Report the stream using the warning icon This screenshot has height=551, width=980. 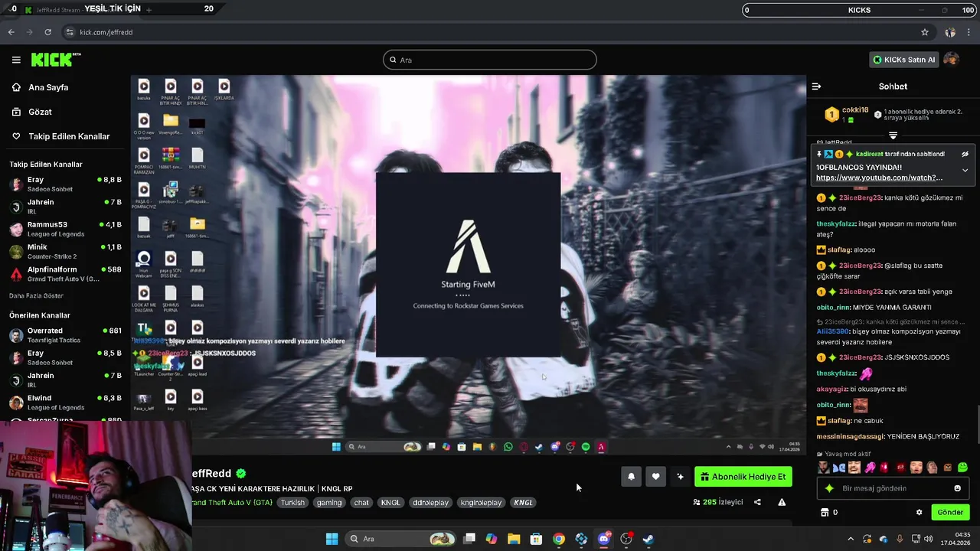[782, 502]
